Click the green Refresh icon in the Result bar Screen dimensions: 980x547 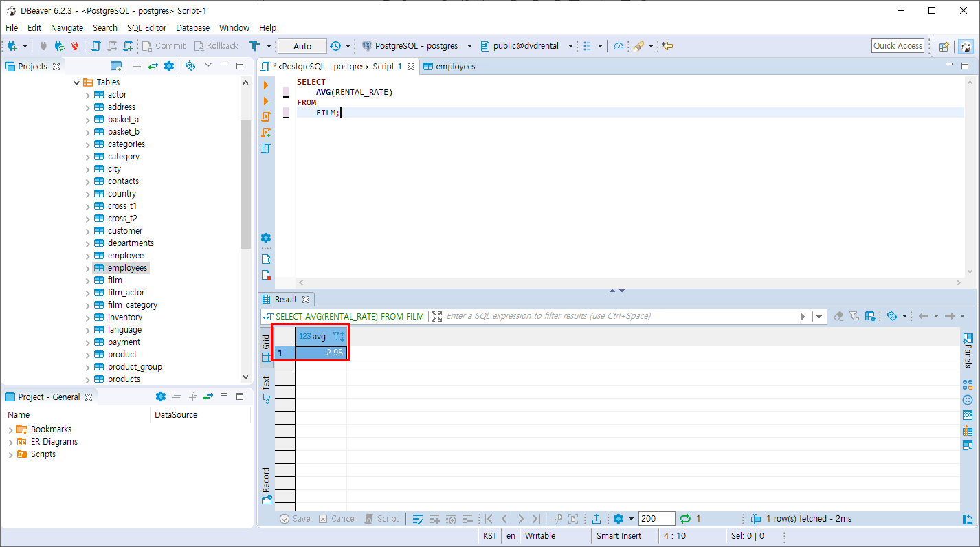(x=685, y=519)
